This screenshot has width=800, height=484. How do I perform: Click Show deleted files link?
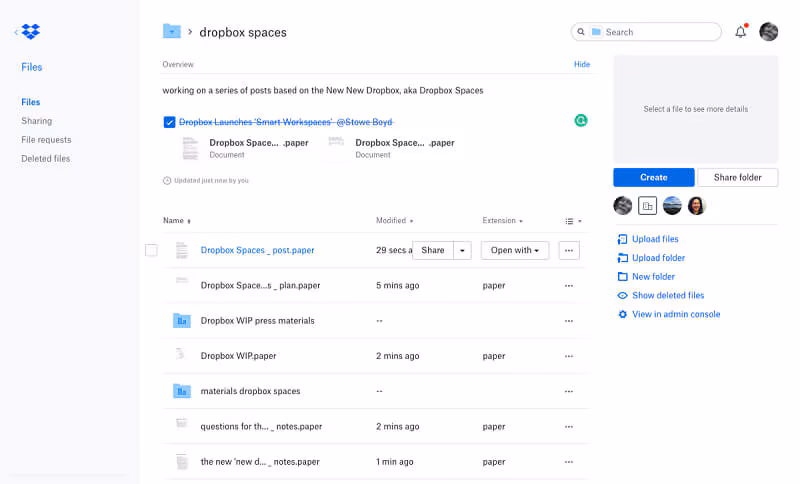click(x=668, y=295)
